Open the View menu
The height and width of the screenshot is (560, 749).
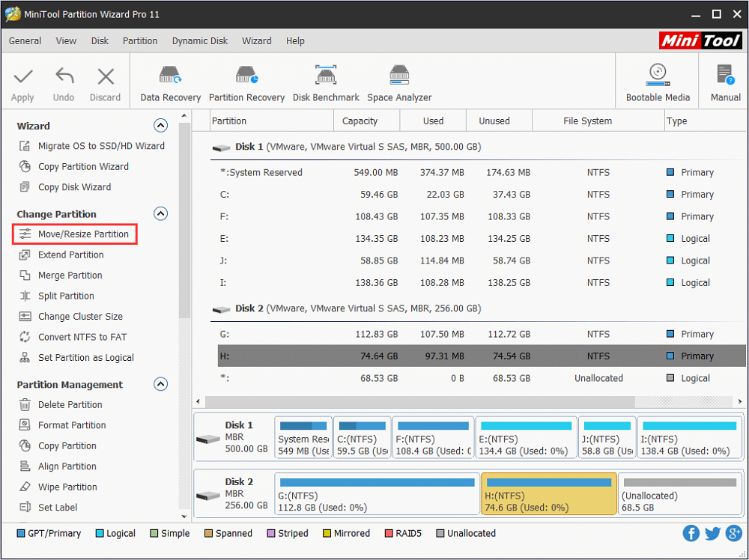(66, 41)
